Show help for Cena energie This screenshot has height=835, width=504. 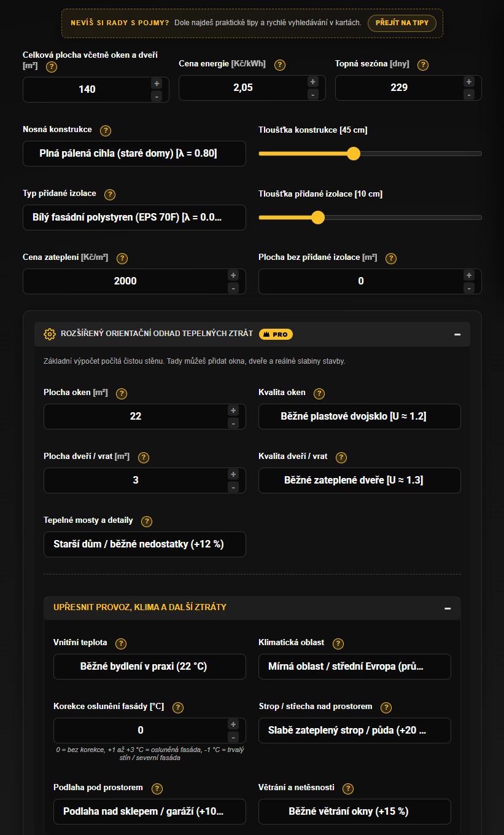click(280, 65)
